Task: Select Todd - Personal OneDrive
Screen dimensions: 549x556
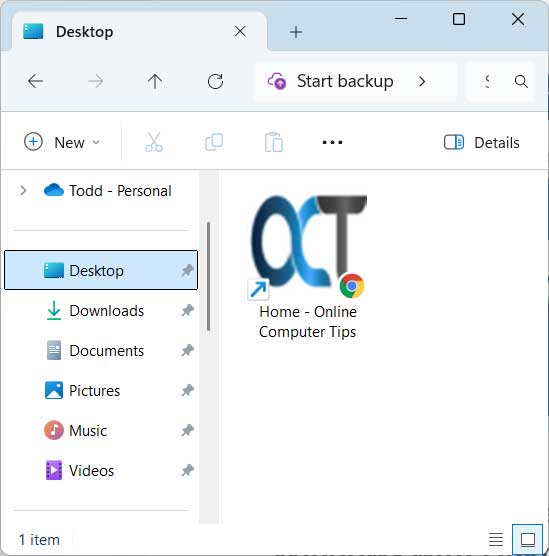Action: 107,191
